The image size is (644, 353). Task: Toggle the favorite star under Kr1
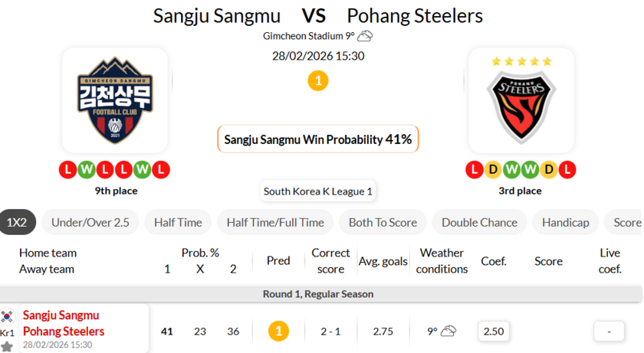[x=7, y=346]
